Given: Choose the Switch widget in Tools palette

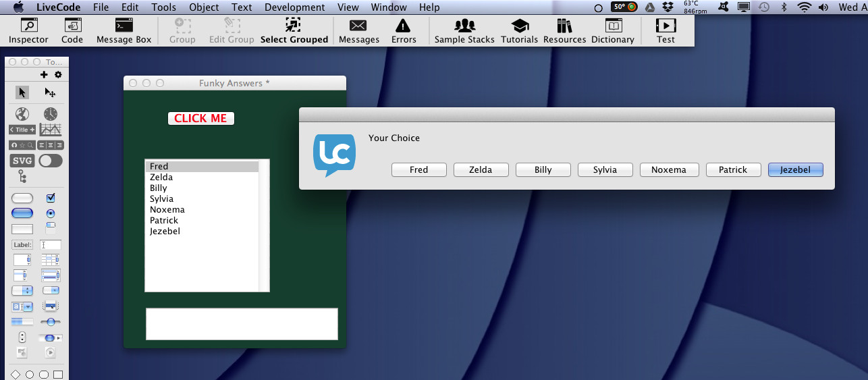Looking at the screenshot, I should pyautogui.click(x=51, y=161).
